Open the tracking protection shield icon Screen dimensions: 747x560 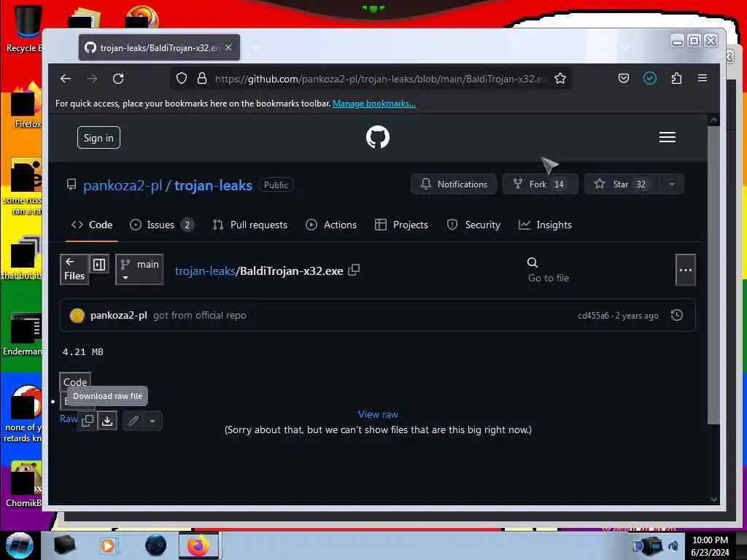pos(182,79)
